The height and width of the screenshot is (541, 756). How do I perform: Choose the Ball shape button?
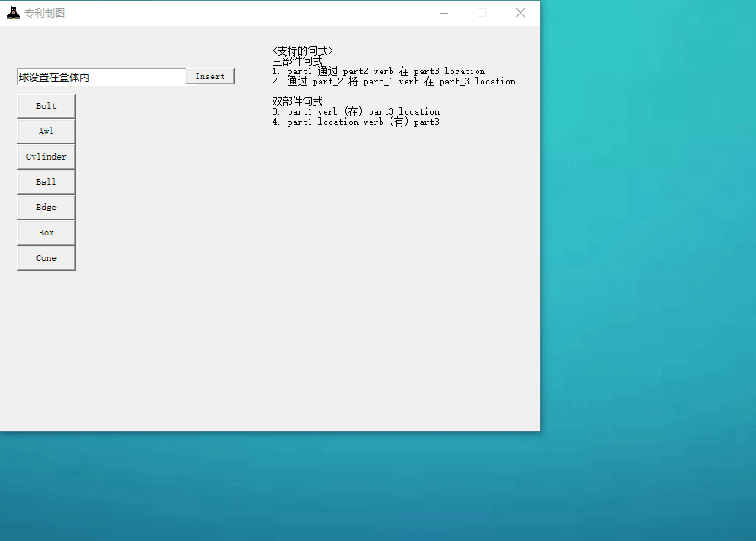[x=46, y=182]
